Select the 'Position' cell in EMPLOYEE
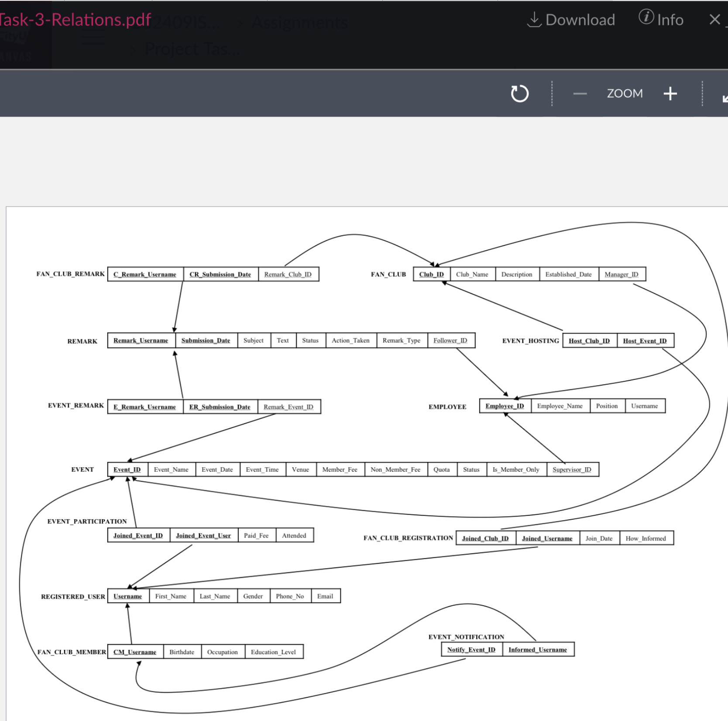This screenshot has height=721, width=728. 607,406
